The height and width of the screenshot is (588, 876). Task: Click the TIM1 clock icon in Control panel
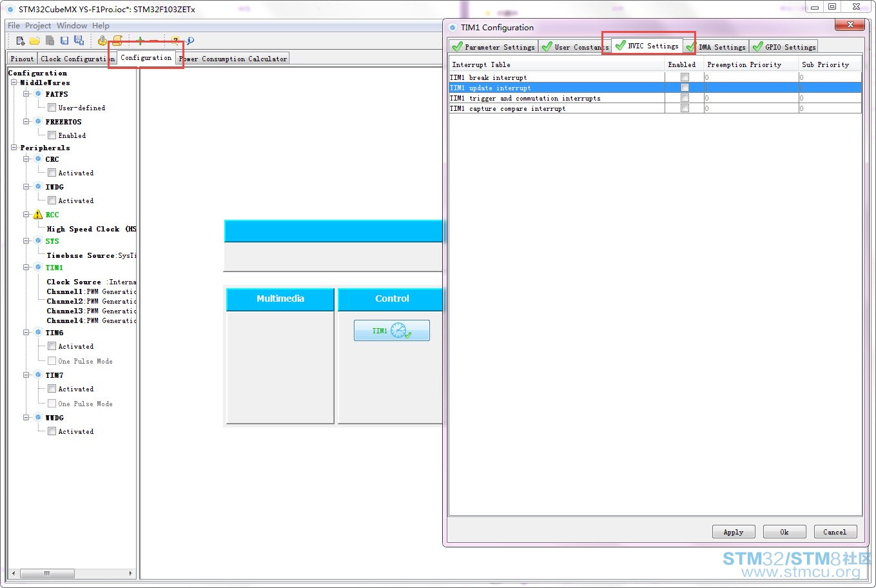coord(401,331)
